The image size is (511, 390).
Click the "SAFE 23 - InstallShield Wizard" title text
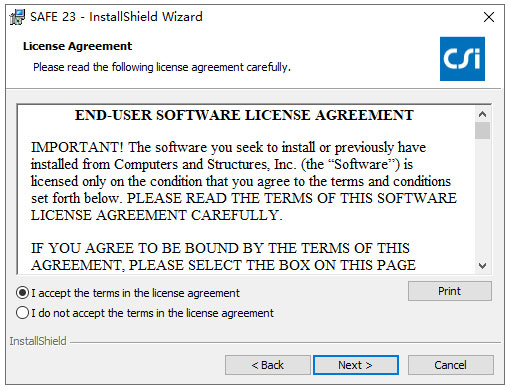pos(116,17)
